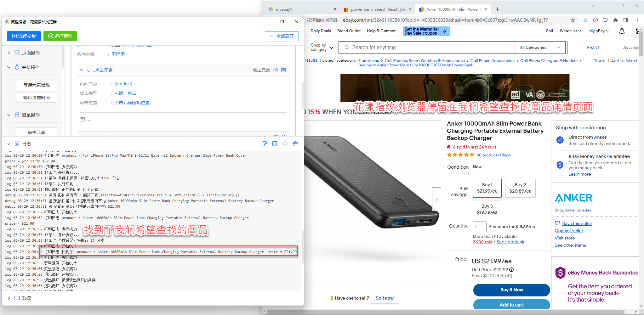Open Unit Price info icon
644x315 pixels.
click(511, 270)
